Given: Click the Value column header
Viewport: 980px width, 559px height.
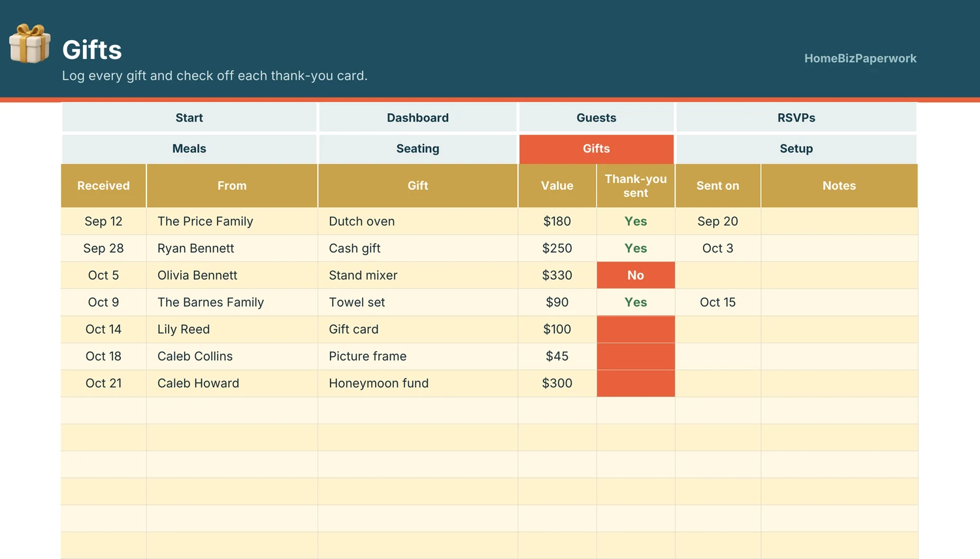Looking at the screenshot, I should click(557, 186).
